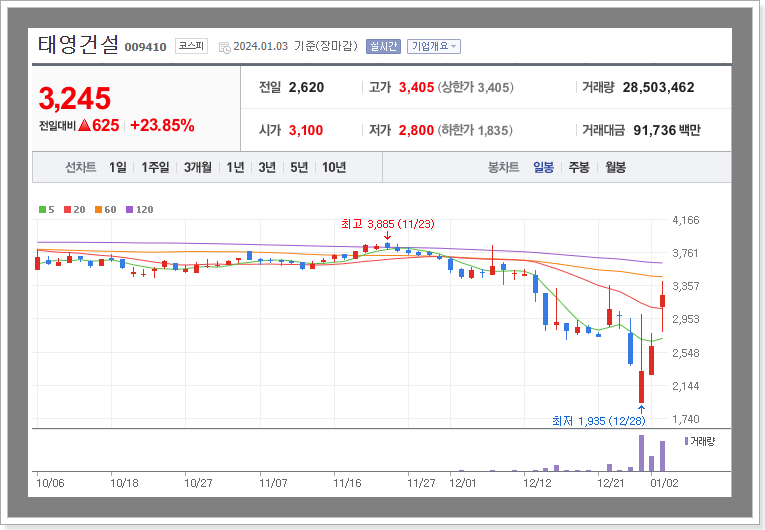Show the 3년 line chart

click(267, 167)
